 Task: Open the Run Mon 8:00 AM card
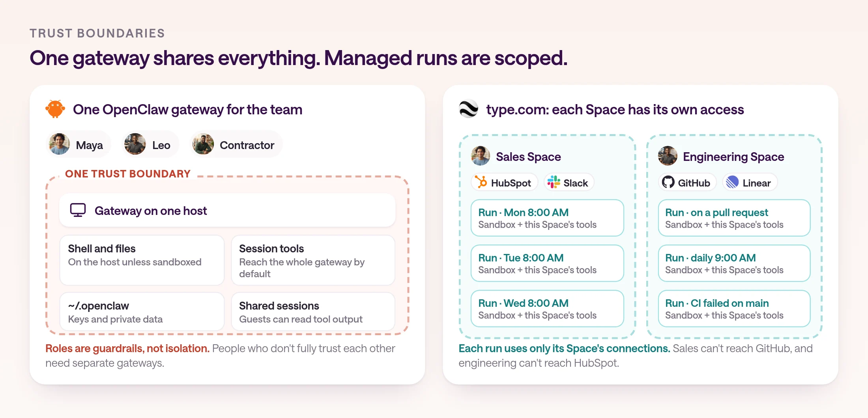[547, 218]
